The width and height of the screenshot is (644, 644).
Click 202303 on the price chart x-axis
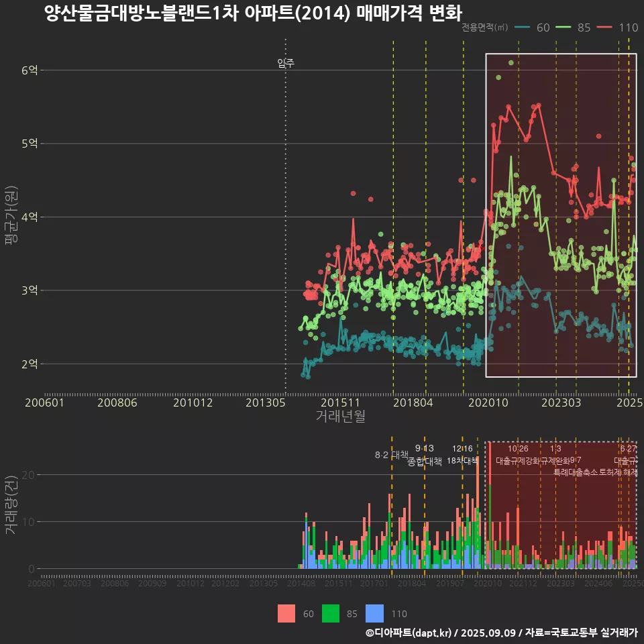click(561, 402)
